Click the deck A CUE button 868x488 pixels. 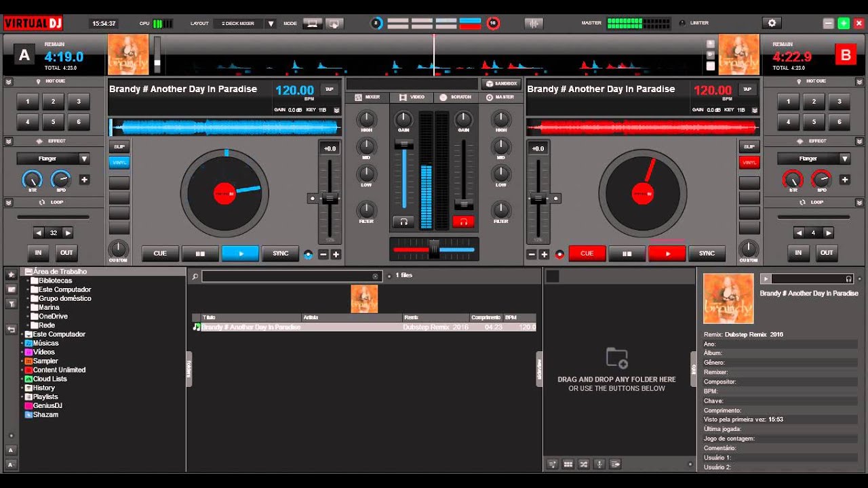[x=160, y=253]
